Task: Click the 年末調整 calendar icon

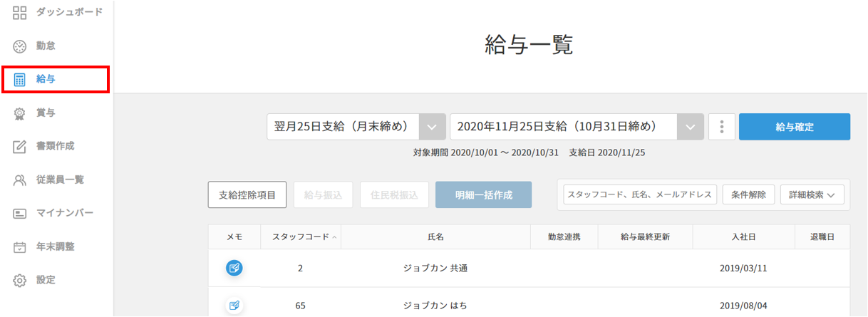Action: click(20, 246)
